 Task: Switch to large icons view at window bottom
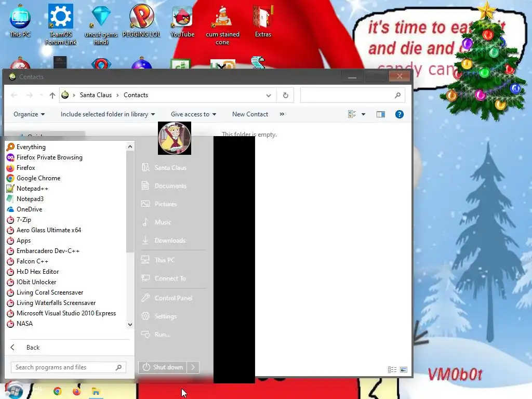pyautogui.click(x=404, y=369)
